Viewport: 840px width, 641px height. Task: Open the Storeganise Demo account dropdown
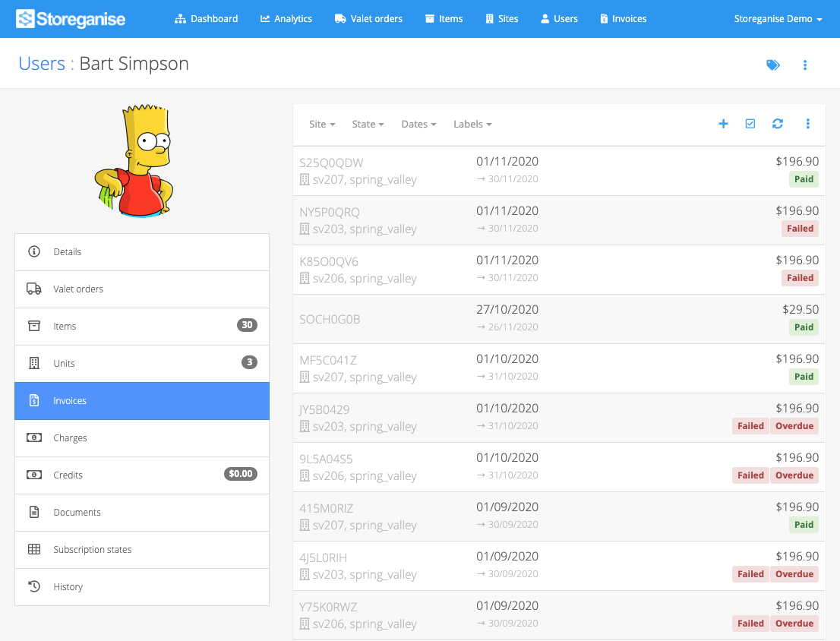[x=778, y=19]
